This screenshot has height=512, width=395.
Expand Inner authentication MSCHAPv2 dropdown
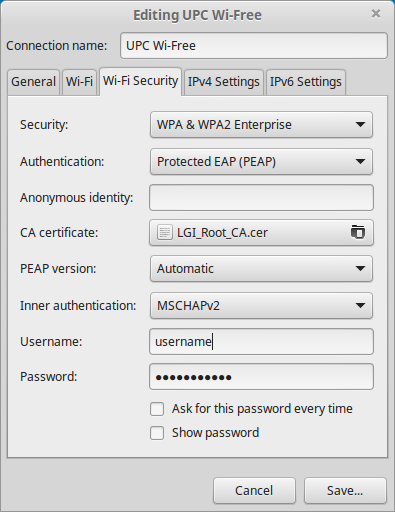point(261,306)
